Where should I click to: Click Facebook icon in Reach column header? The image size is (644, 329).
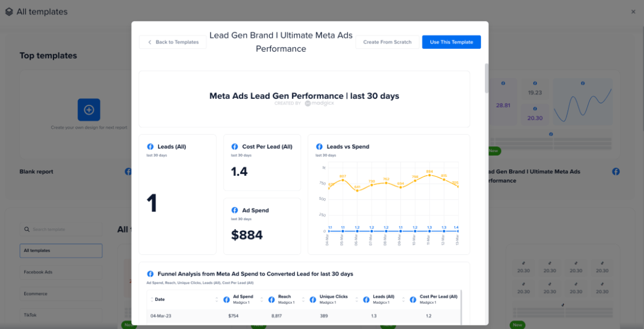point(272,300)
